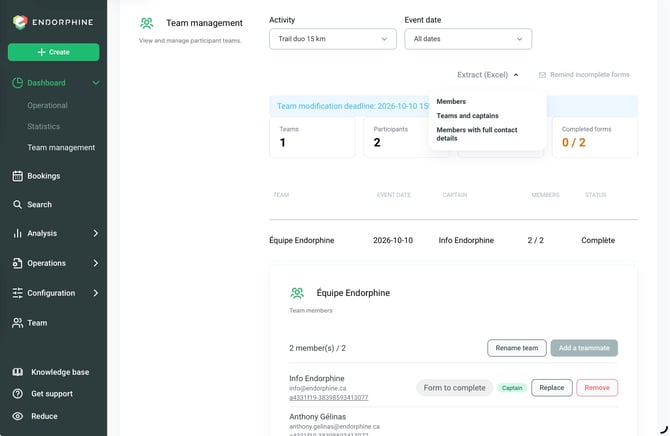This screenshot has height=436, width=670.
Task: Click the Dashboard pie chart icon
Action: pos(18,83)
